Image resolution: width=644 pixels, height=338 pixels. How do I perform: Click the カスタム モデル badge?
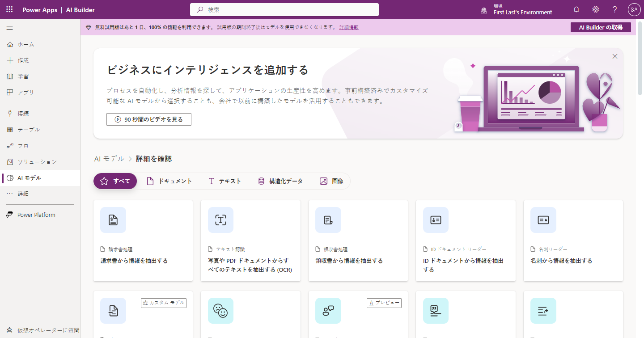point(164,303)
